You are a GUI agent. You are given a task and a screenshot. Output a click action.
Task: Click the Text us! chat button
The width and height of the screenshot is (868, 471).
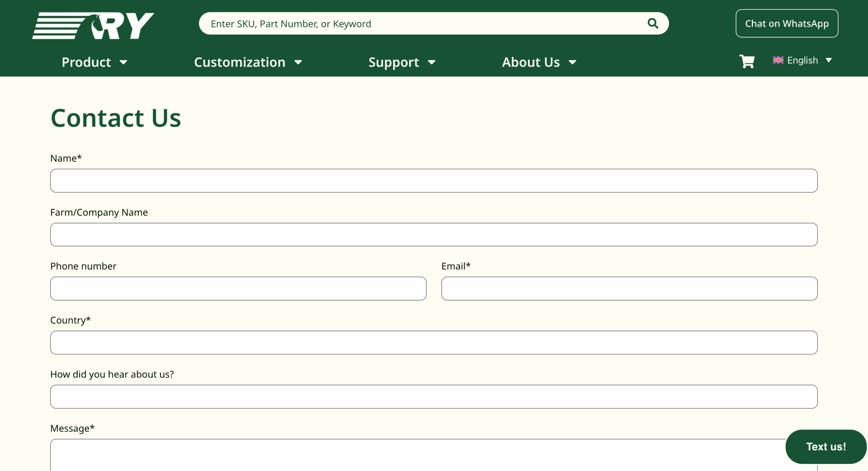click(826, 447)
